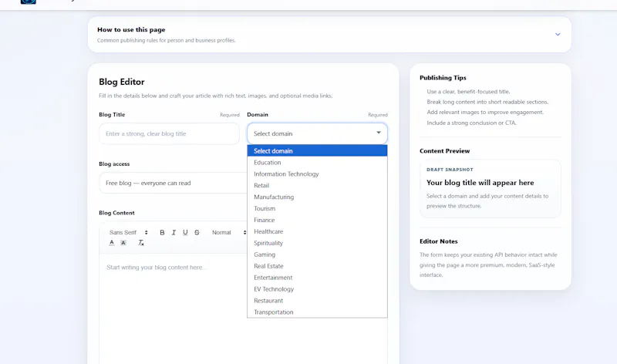617x364 pixels.
Task: Select Manufacturing from the domain list
Action: point(317,197)
